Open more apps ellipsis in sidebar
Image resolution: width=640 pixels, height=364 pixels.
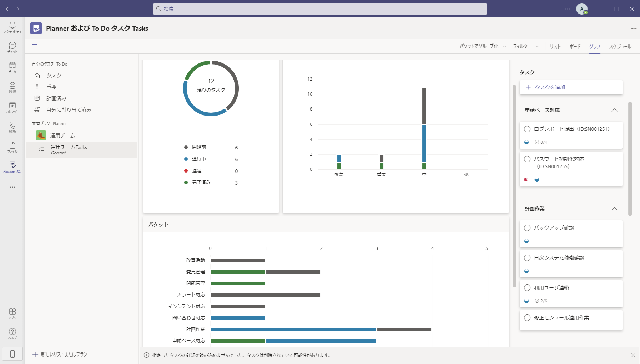pyautogui.click(x=12, y=187)
